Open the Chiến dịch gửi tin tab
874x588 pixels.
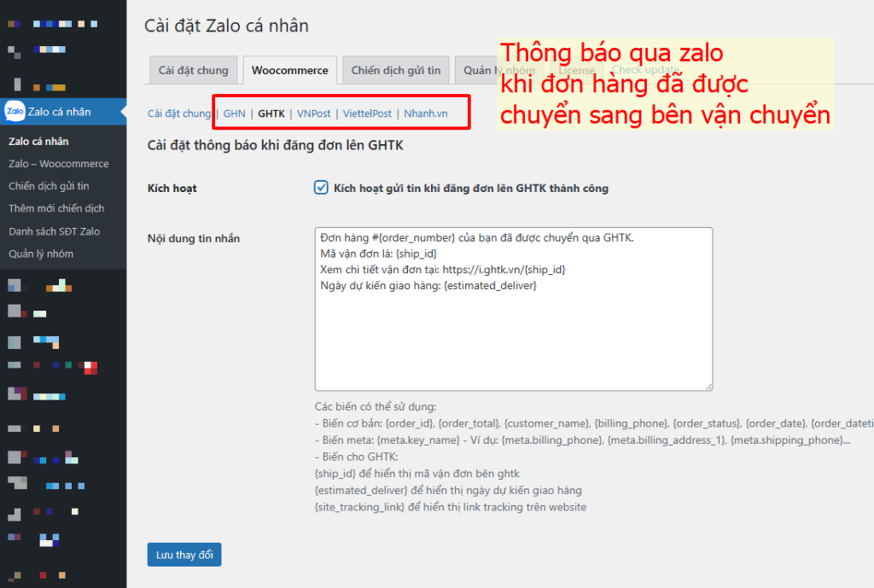pyautogui.click(x=396, y=71)
